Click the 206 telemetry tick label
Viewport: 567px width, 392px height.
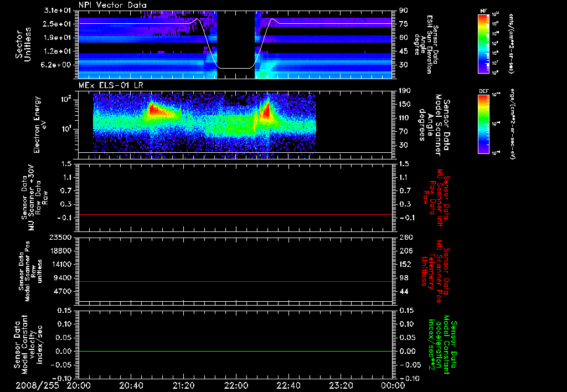405,251
